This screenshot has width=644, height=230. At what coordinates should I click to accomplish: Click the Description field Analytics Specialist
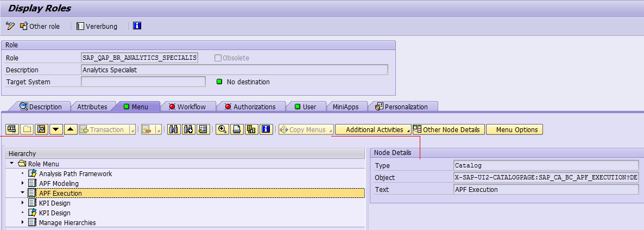[x=235, y=70]
